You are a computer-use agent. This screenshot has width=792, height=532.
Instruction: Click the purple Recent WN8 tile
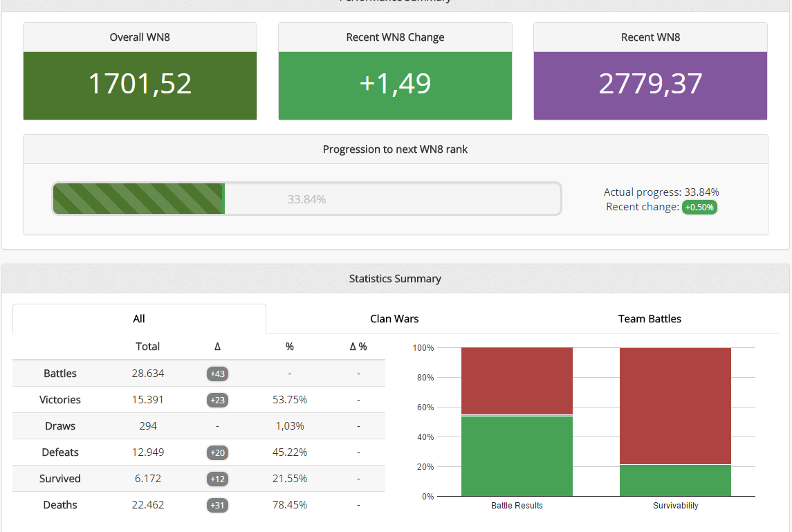pos(650,85)
